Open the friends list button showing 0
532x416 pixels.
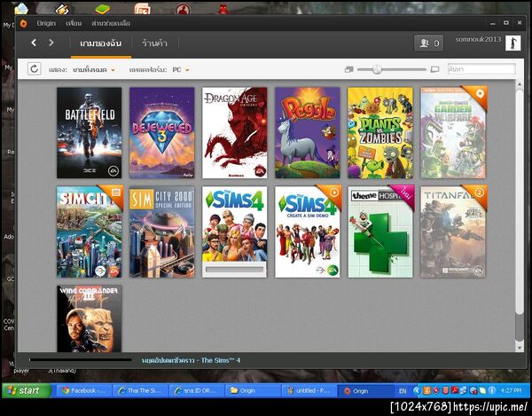click(428, 43)
